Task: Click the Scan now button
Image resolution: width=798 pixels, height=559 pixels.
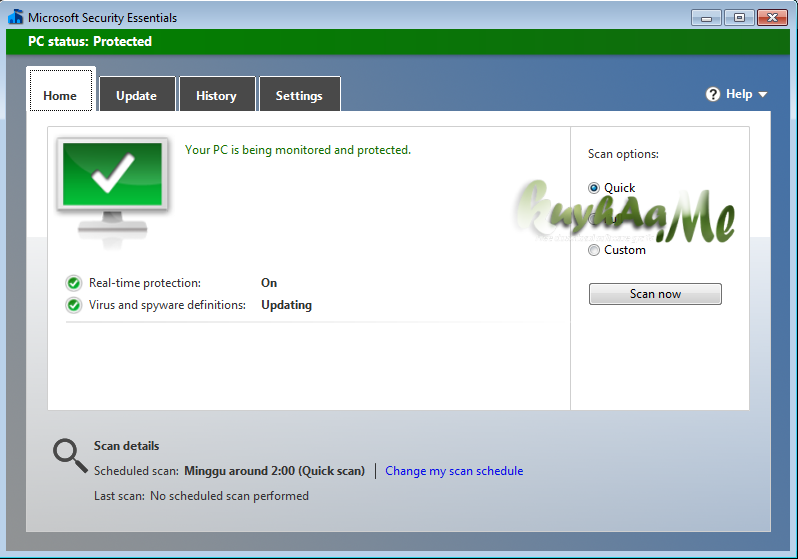Action: 655,294
